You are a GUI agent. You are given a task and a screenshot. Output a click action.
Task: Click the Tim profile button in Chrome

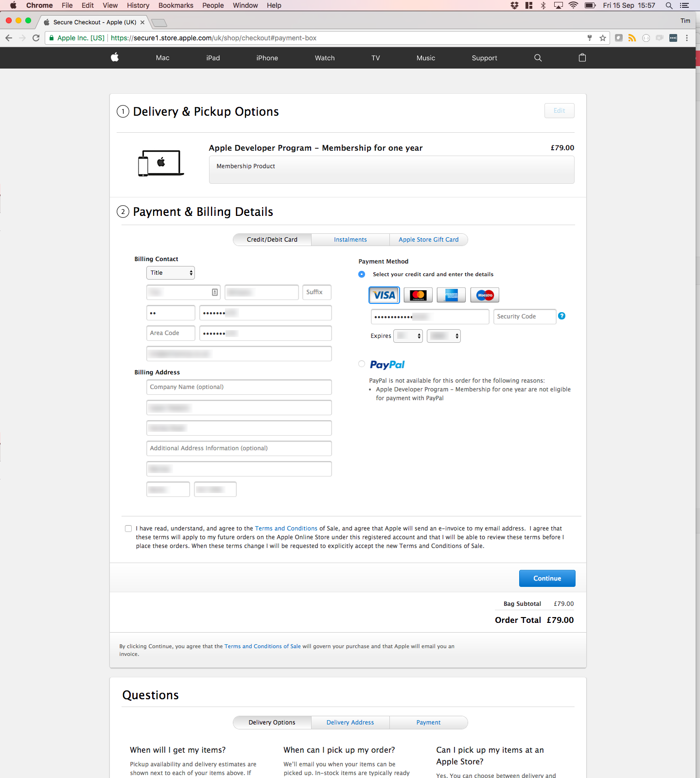pyautogui.click(x=685, y=21)
